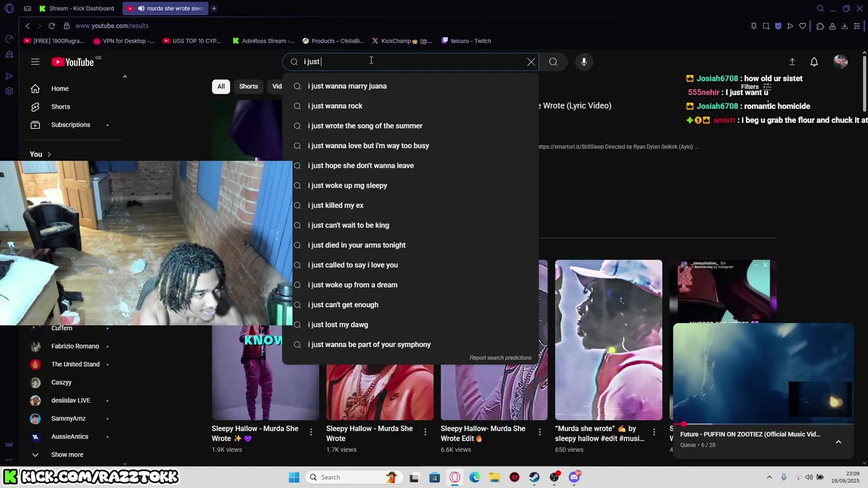Open options for first Murda She Wrote short

pyautogui.click(x=311, y=432)
